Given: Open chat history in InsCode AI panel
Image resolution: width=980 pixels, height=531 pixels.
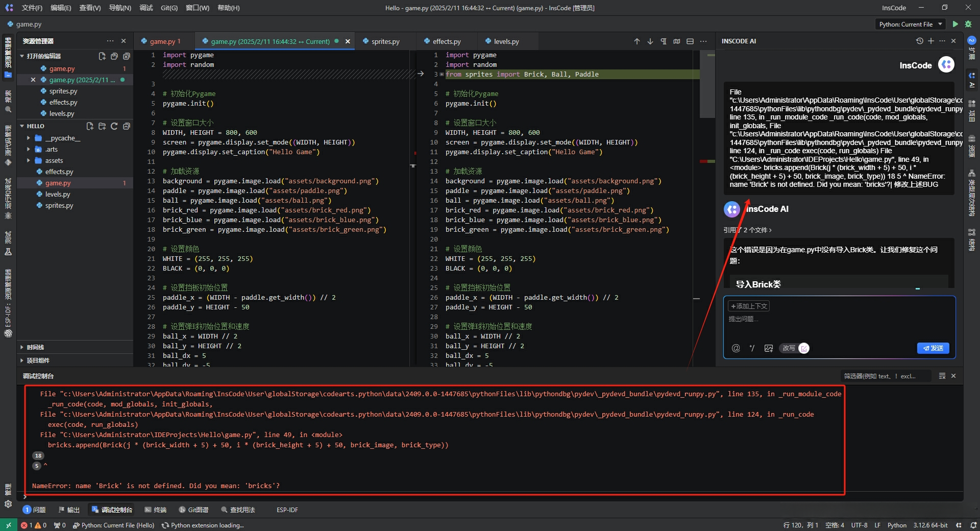Looking at the screenshot, I should tap(919, 41).
